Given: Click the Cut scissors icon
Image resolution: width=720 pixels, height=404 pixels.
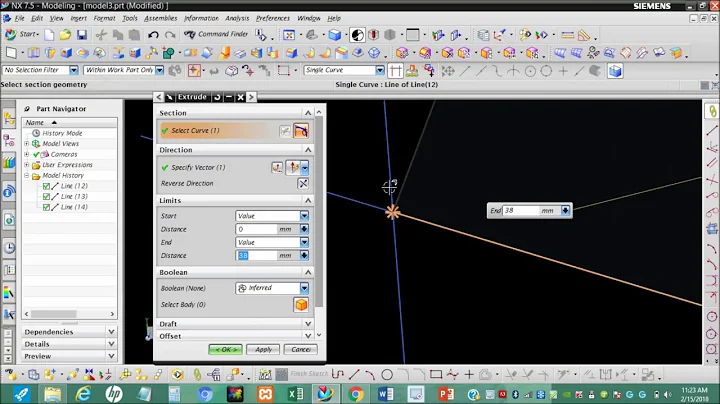Looking at the screenshot, I should [x=101, y=34].
